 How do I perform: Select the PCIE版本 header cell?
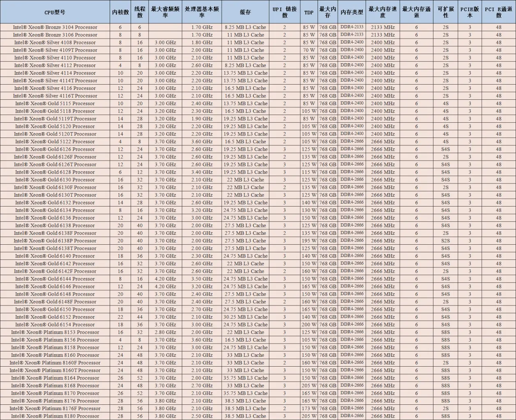(470, 12)
